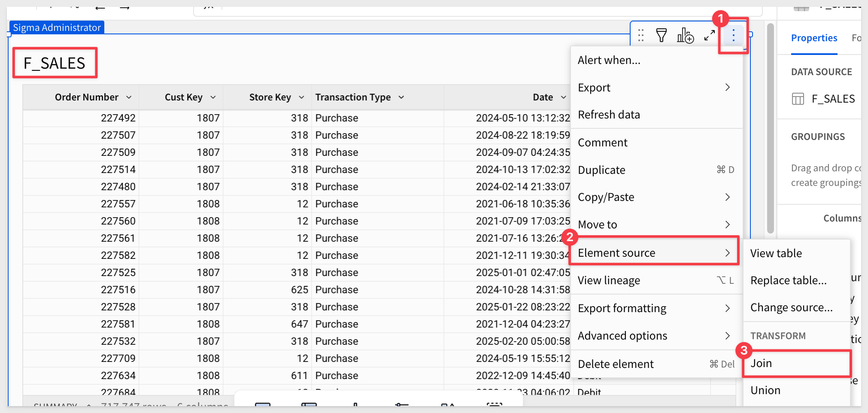Open the Cust Key column dropdown arrow
868x413 pixels.
pos(213,97)
